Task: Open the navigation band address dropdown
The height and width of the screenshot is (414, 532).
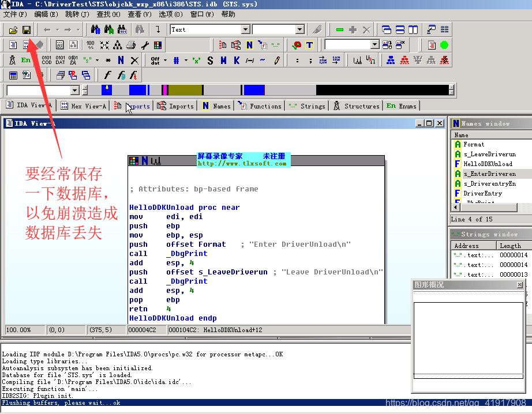Action: click(x=74, y=91)
